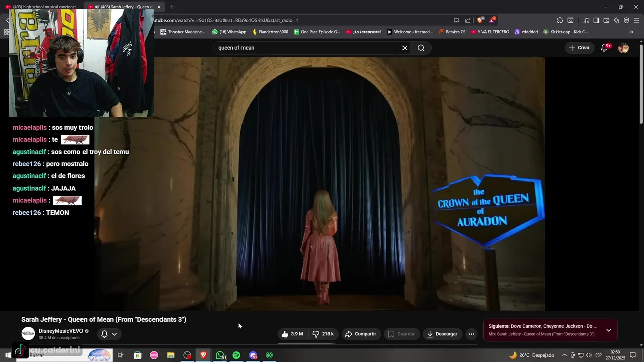Open osu! from the taskbar
The image size is (644, 362).
[154, 355]
